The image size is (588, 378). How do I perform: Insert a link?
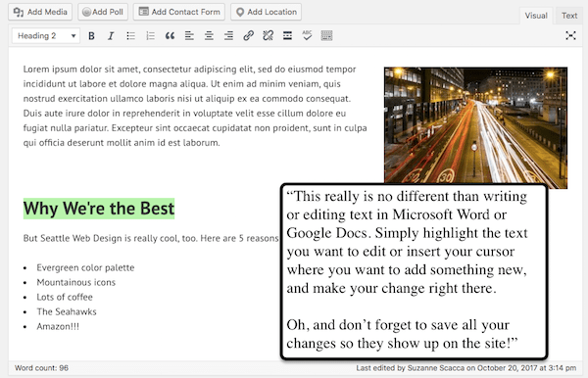pyautogui.click(x=248, y=36)
